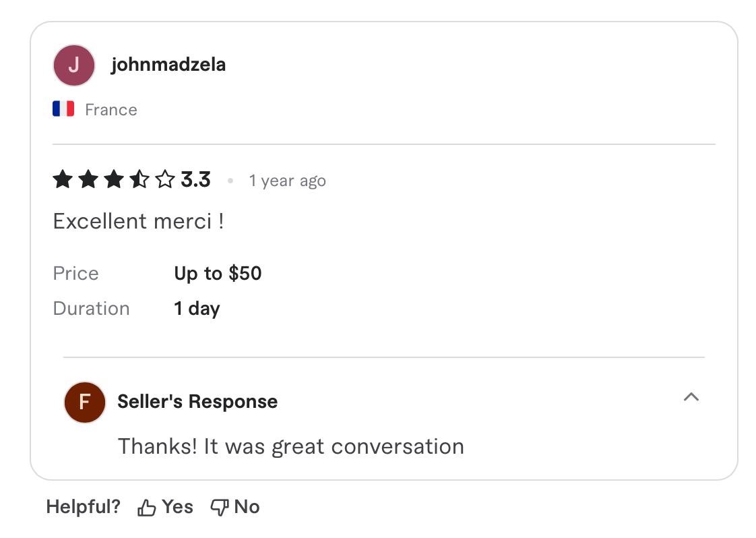Click the johnmadzela username

[168, 65]
